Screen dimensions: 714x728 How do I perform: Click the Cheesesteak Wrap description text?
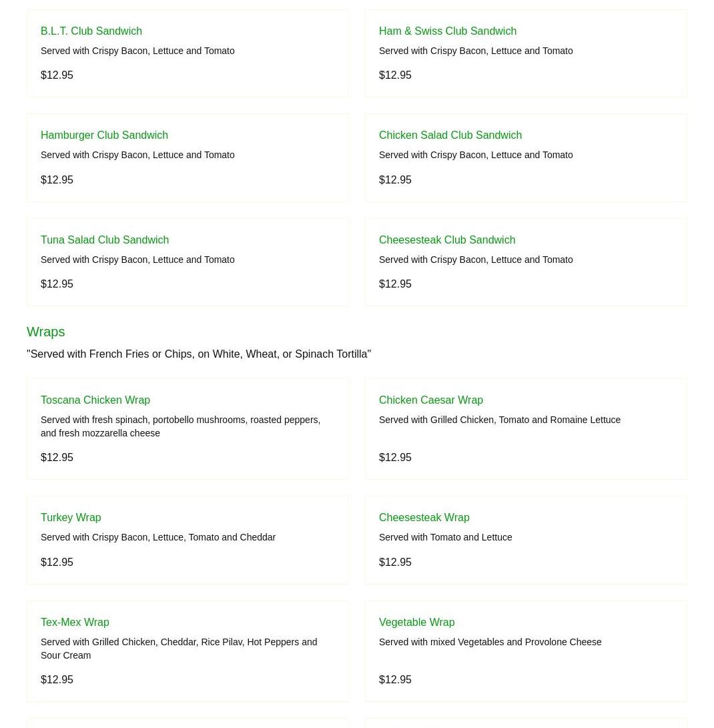(x=445, y=537)
